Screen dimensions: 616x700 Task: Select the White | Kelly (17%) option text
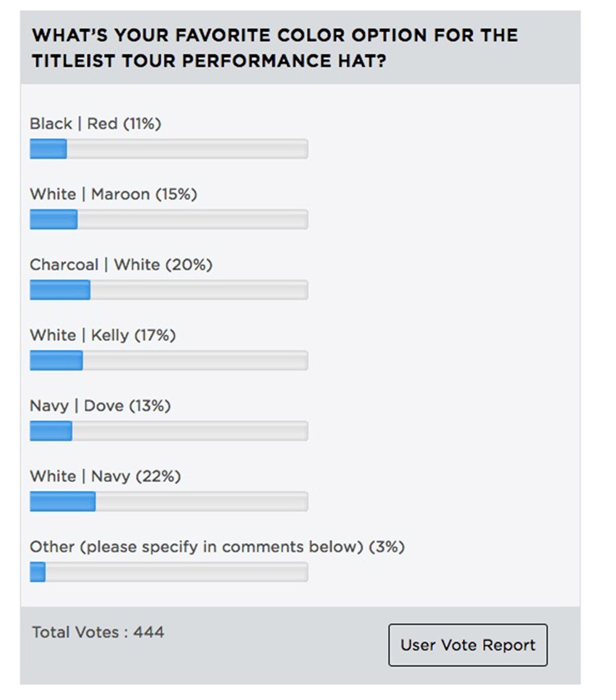(x=102, y=335)
